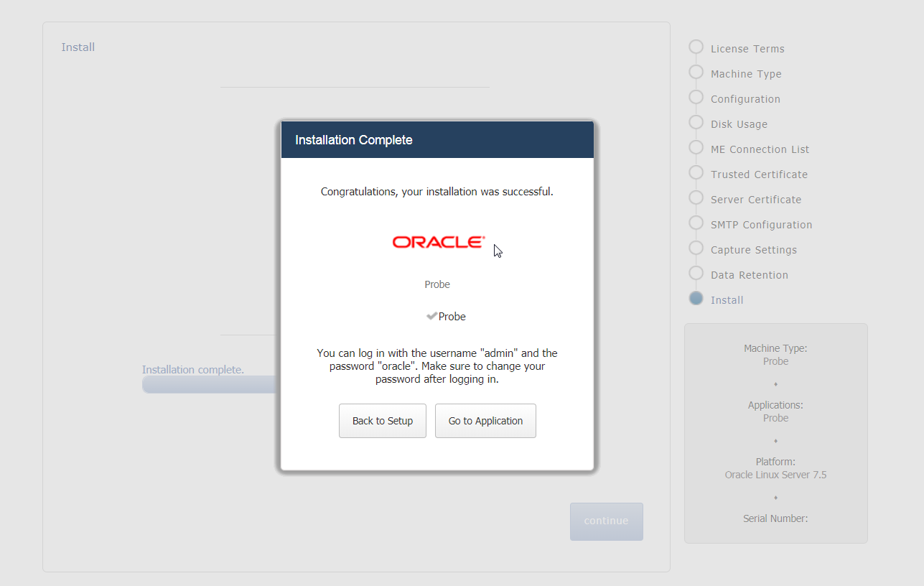Select the SMTP Configuration step circle
Viewport: 924px width, 586px height.
point(696,223)
